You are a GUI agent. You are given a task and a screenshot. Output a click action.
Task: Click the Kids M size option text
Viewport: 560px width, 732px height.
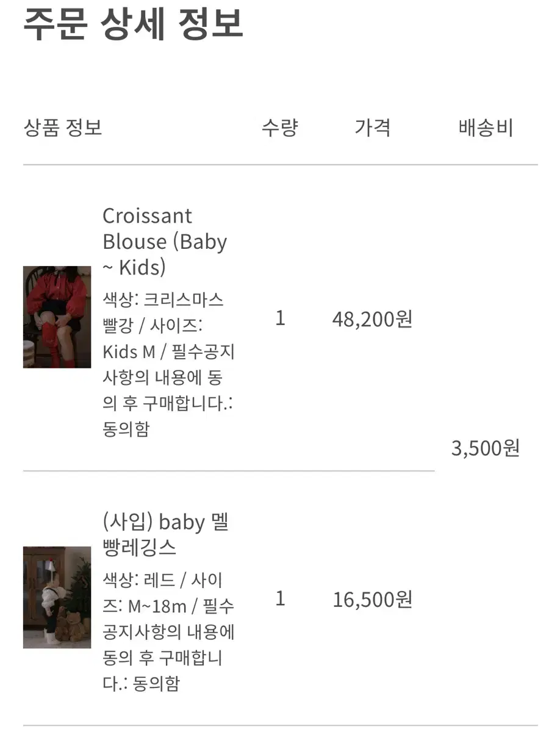point(129,352)
